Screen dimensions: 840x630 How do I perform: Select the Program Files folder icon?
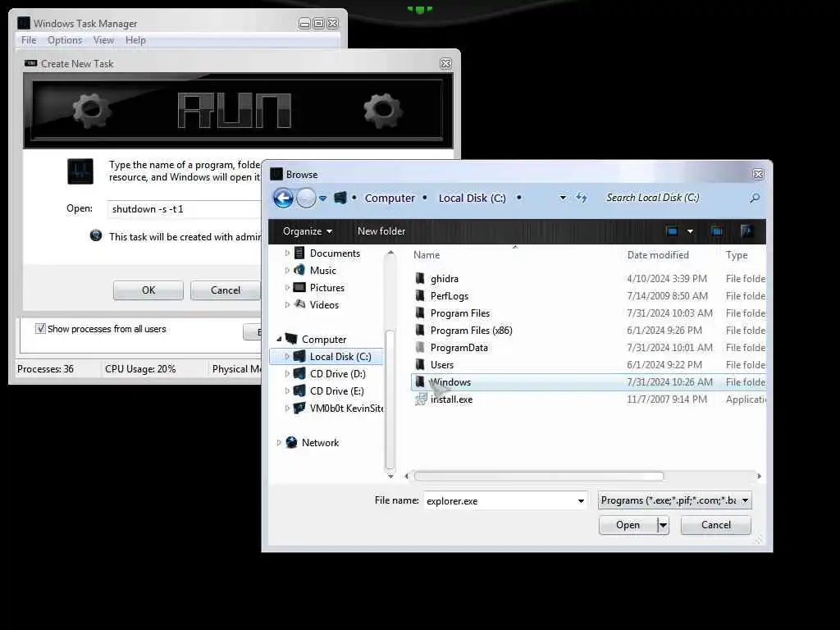pyautogui.click(x=420, y=313)
